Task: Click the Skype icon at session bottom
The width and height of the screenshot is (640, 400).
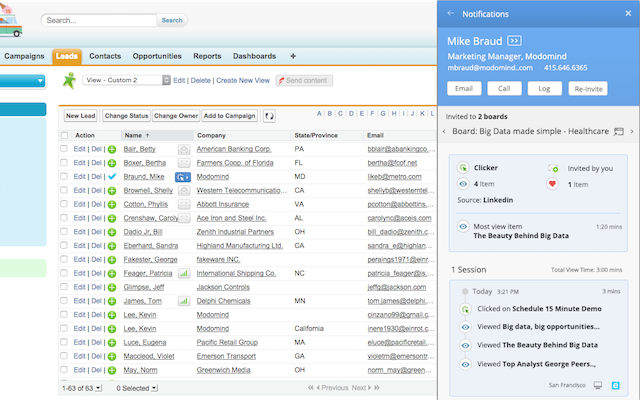Action: (x=616, y=384)
